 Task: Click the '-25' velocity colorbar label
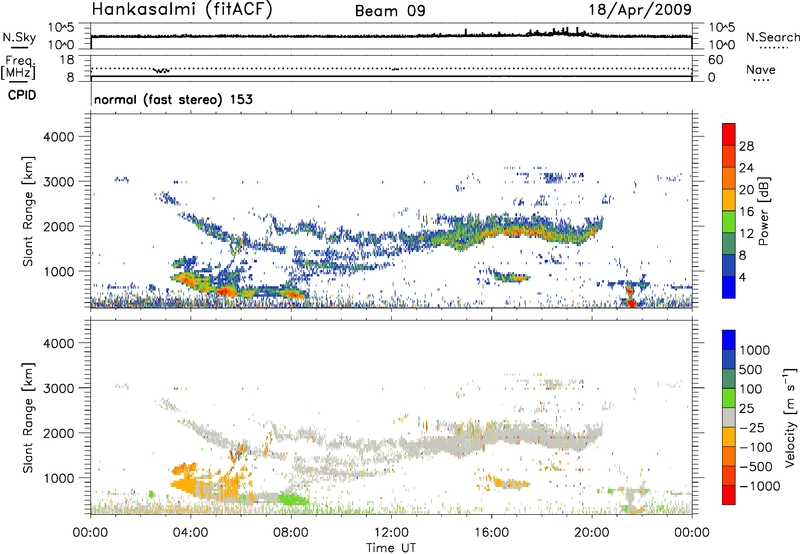pyautogui.click(x=752, y=428)
